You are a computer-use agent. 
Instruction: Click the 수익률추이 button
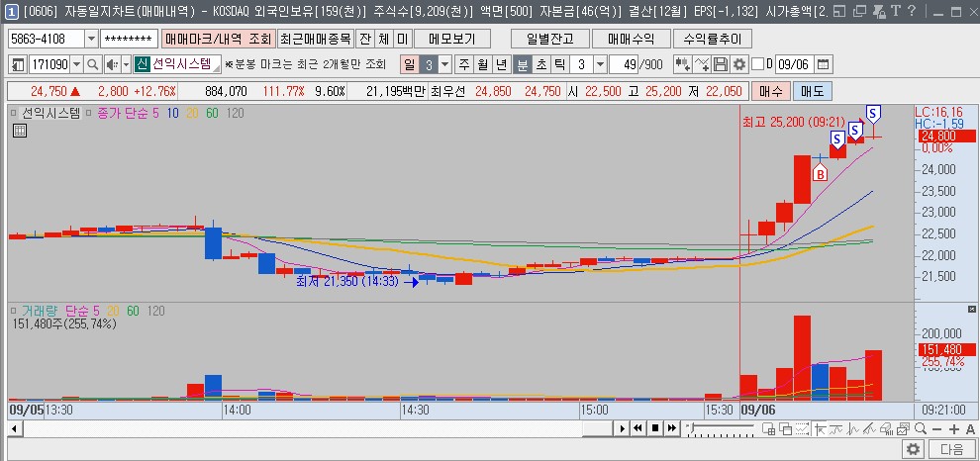pyautogui.click(x=713, y=39)
